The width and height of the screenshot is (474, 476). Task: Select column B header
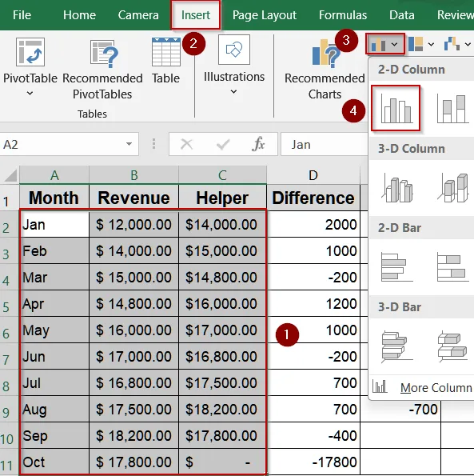[x=133, y=175]
